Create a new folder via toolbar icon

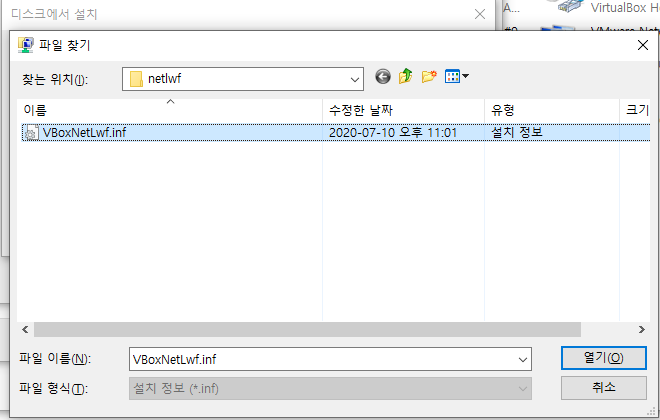429,77
